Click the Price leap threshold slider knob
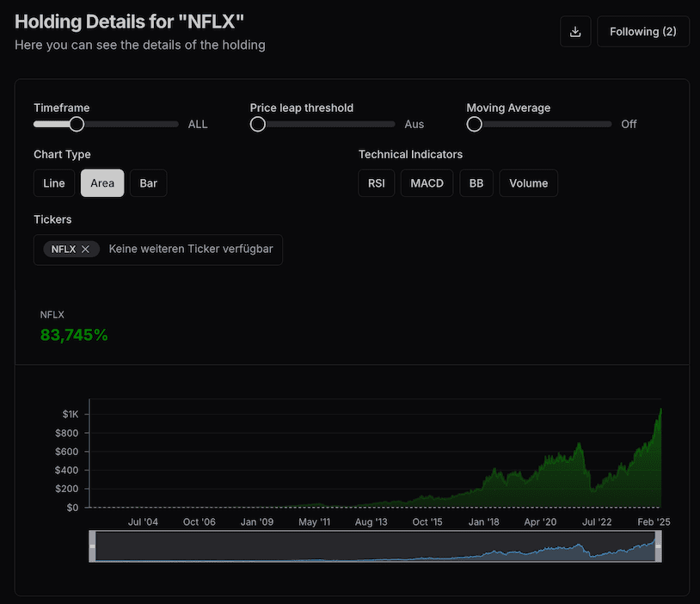This screenshot has width=700, height=604. pos(258,124)
